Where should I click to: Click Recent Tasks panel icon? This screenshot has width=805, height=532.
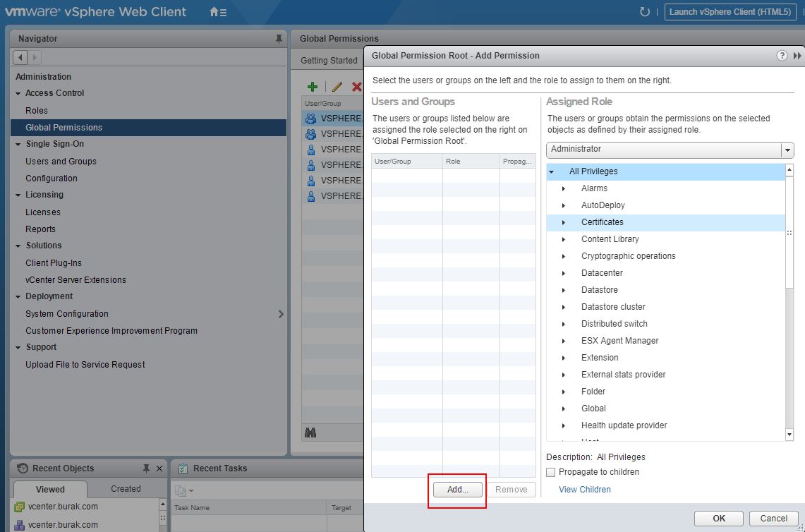click(x=182, y=468)
